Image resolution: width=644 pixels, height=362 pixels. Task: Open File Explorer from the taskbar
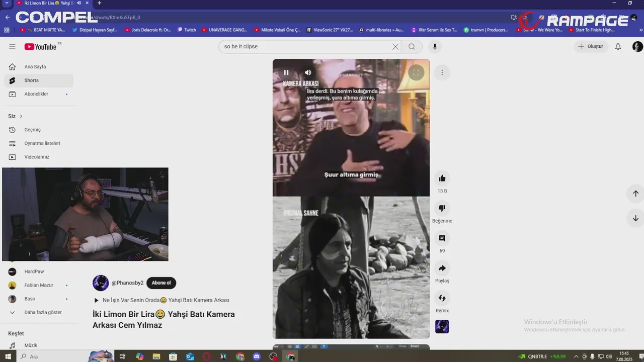[x=156, y=356]
